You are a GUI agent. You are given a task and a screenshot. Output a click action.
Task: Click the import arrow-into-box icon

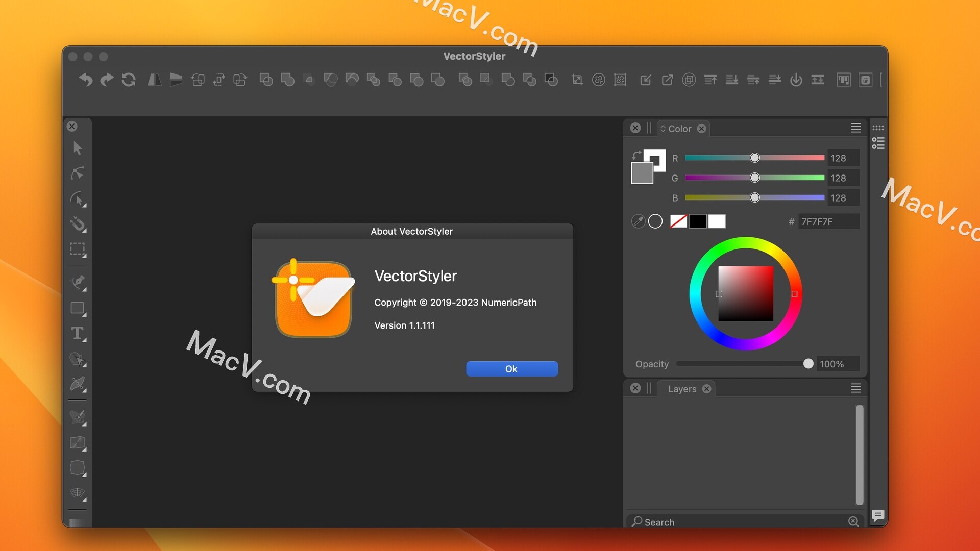click(646, 80)
